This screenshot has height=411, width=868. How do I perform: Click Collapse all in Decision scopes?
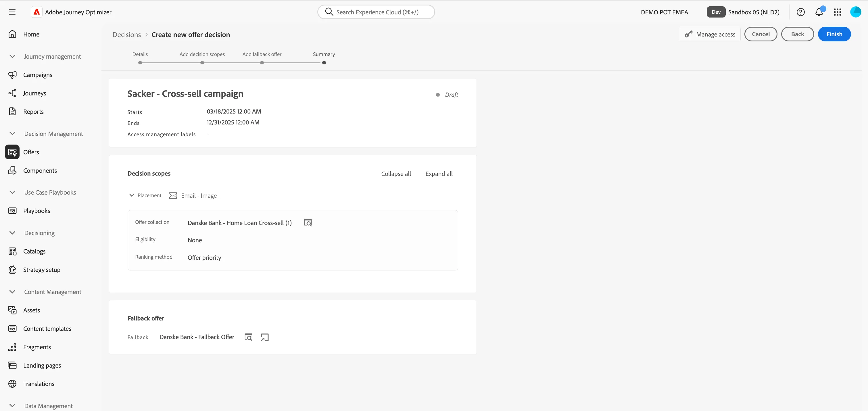point(396,174)
